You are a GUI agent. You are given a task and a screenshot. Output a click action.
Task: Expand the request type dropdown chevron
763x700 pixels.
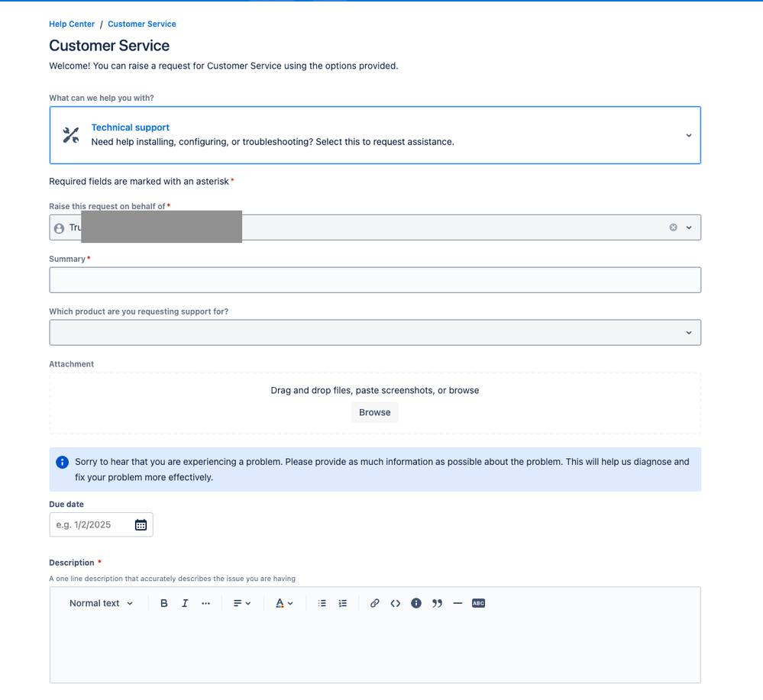tap(689, 135)
